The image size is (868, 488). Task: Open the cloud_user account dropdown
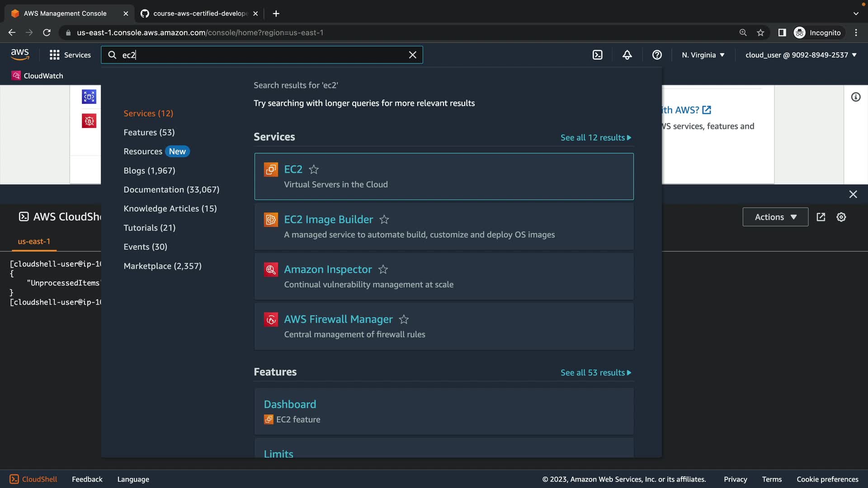(x=801, y=55)
